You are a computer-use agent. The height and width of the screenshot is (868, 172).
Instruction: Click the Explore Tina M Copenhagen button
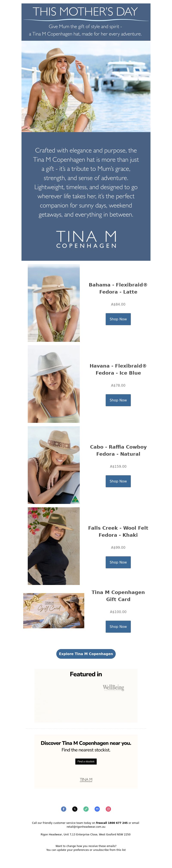tap(86, 653)
